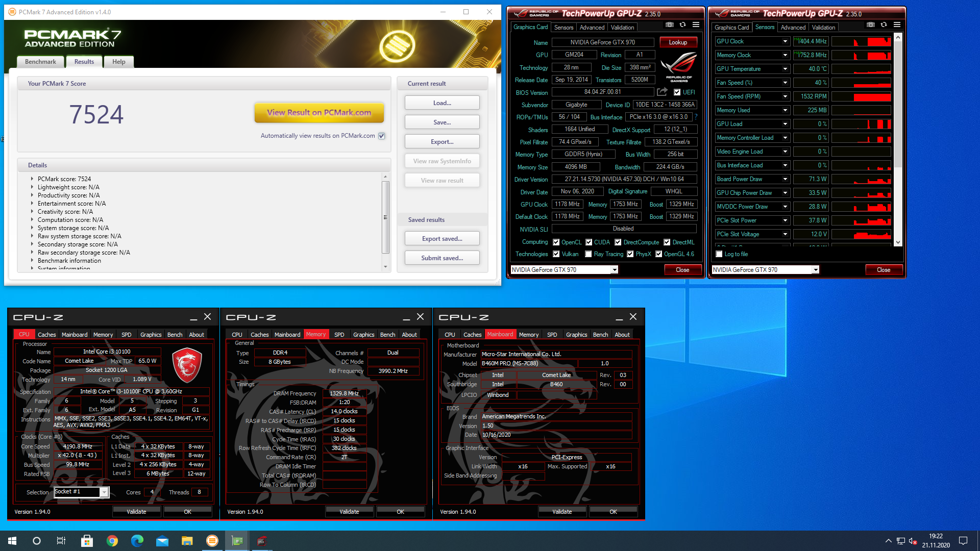Open File Explorer from the taskbar
The height and width of the screenshot is (551, 980).
click(x=187, y=541)
